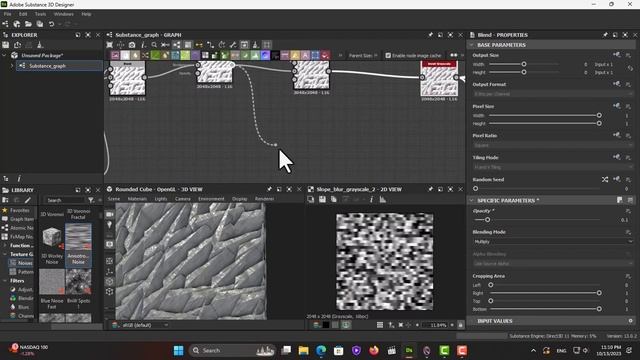Click the Input Values gear icon

coord(630,321)
